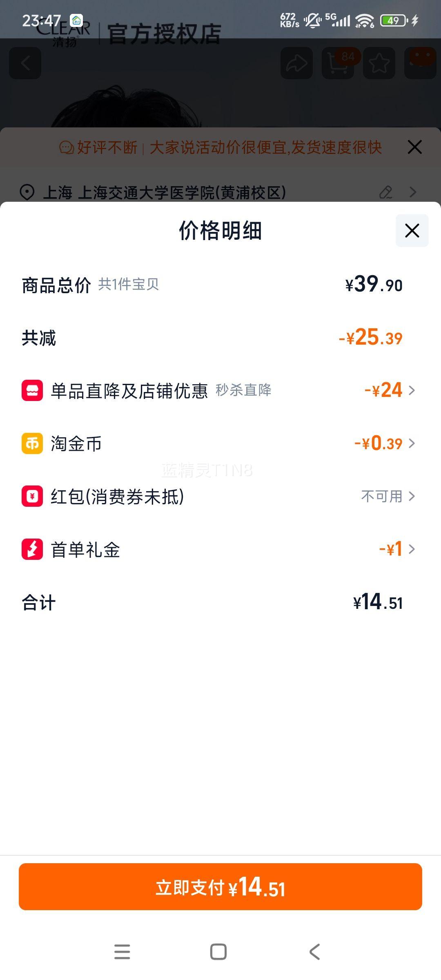Open the shopping cart with 84 badge
The height and width of the screenshot is (980, 441).
point(338,63)
